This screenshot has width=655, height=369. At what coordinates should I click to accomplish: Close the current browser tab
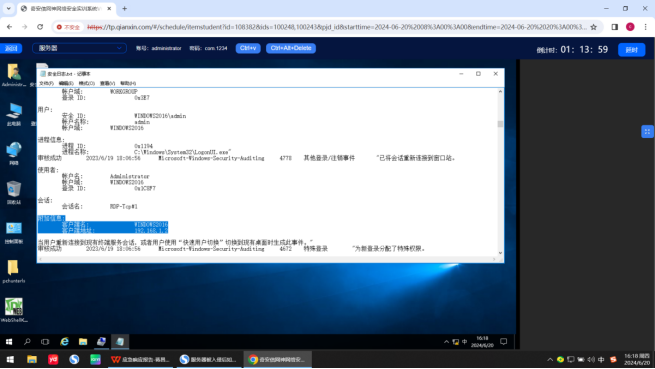click(x=109, y=8)
